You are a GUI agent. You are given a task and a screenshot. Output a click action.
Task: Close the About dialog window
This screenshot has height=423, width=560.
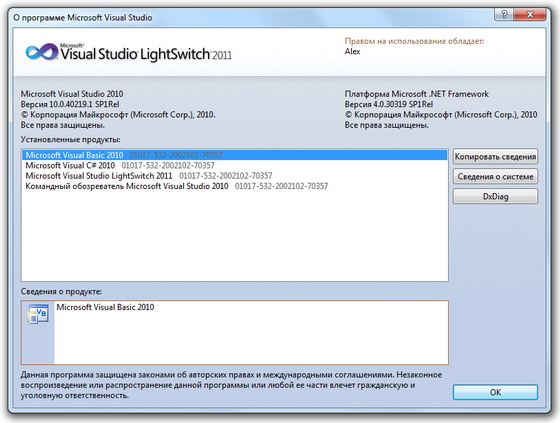(x=530, y=15)
